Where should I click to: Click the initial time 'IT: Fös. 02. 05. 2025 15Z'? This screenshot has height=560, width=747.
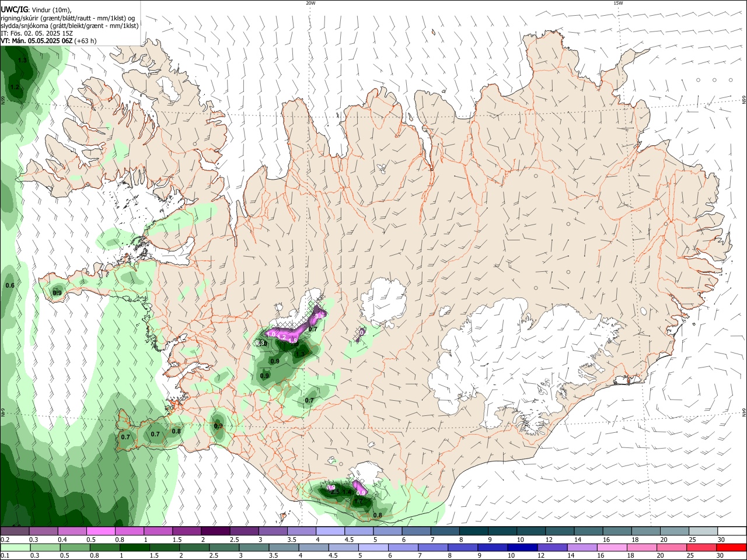[37, 33]
